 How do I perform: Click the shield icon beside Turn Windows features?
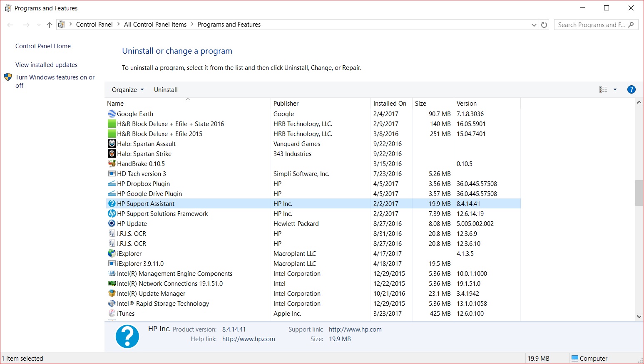pos(7,77)
